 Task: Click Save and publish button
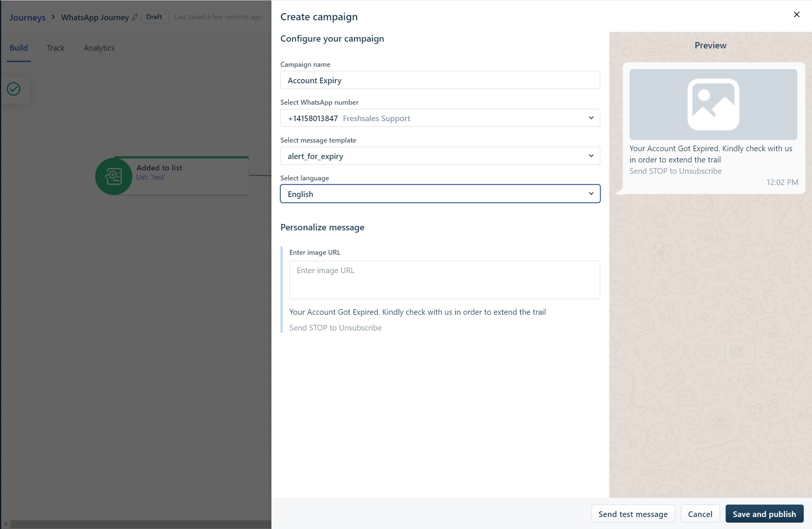point(764,514)
